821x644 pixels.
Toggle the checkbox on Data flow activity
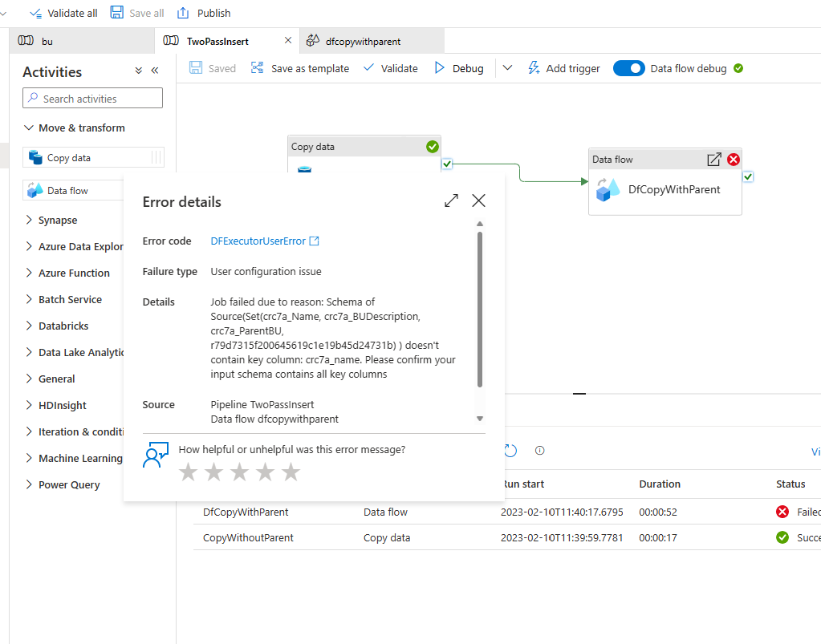point(748,176)
